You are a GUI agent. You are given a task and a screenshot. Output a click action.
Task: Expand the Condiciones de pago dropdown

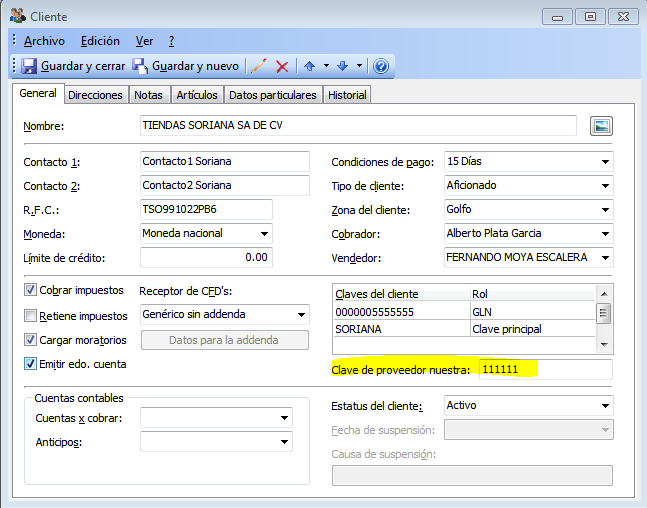pos(605,162)
